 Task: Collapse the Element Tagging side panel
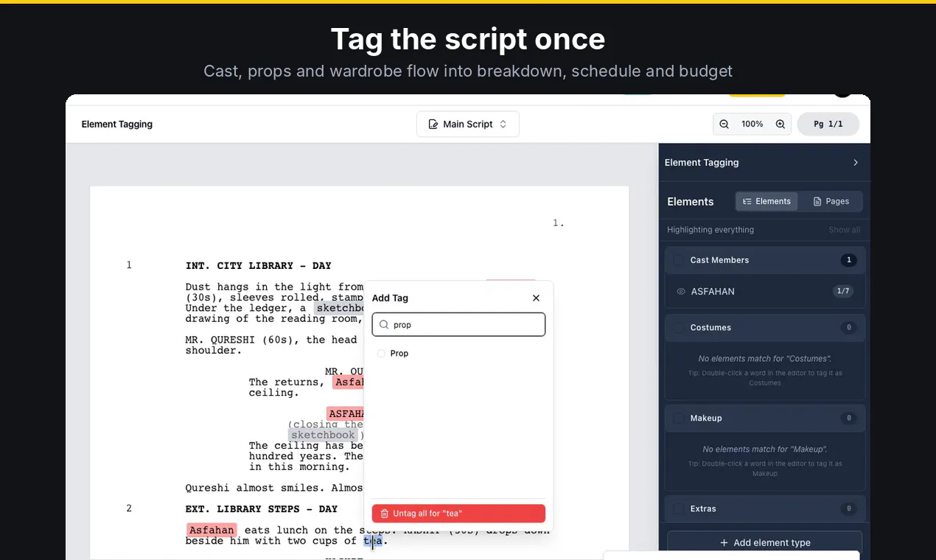pyautogui.click(x=856, y=163)
